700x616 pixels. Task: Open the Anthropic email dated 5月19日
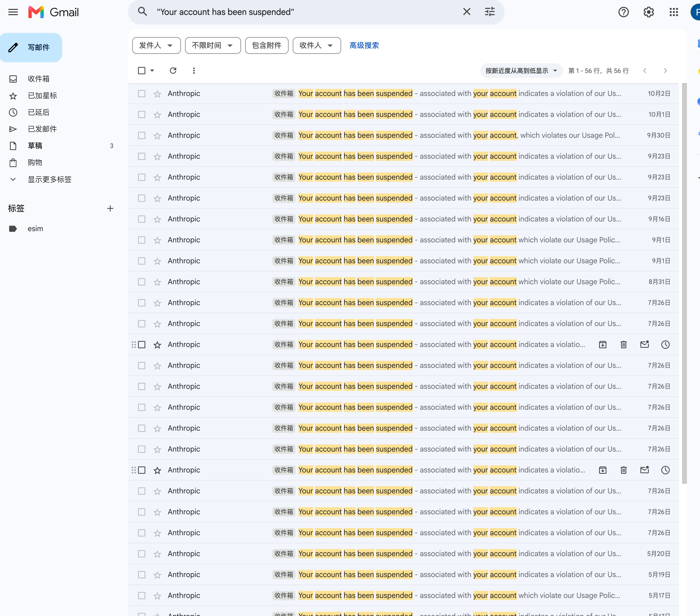click(x=403, y=574)
